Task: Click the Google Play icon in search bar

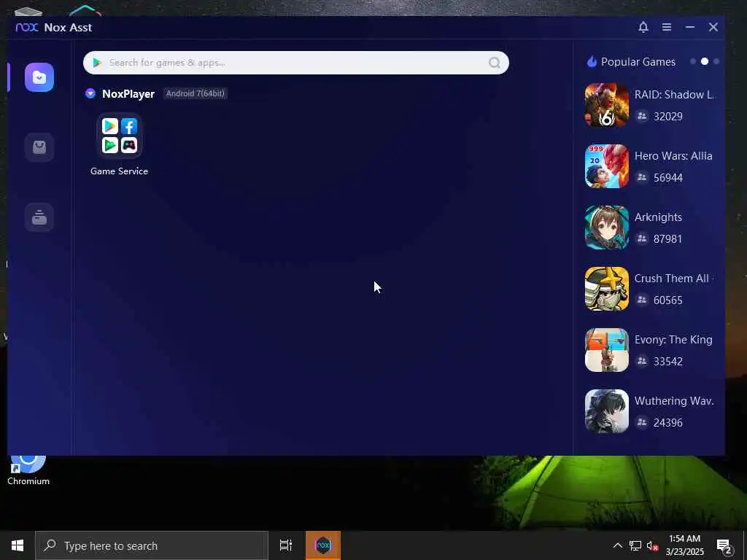Action: point(97,63)
